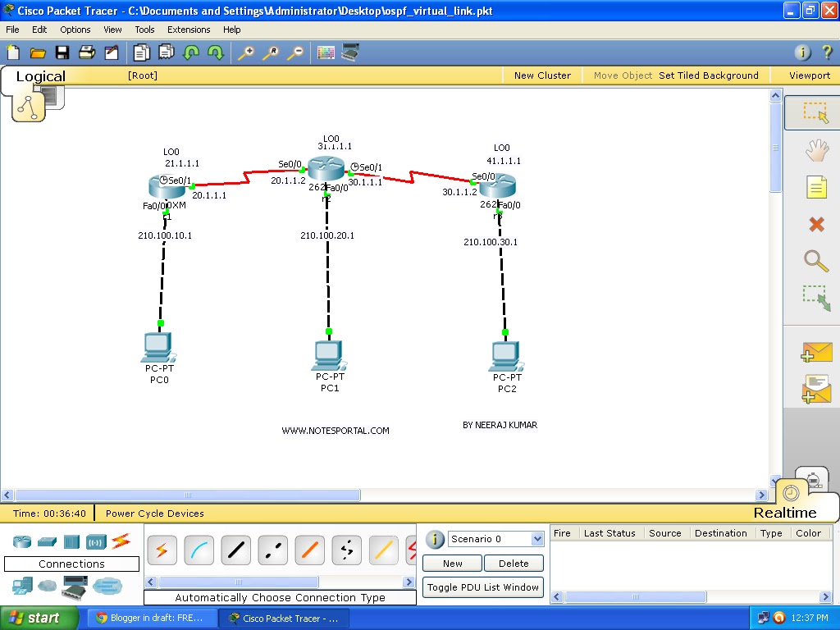The width and height of the screenshot is (840, 630).
Task: Pick the red X Delete tool
Action: click(816, 224)
